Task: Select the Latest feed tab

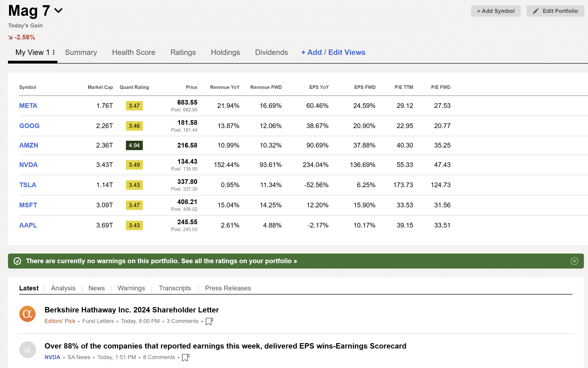Action: [x=29, y=288]
